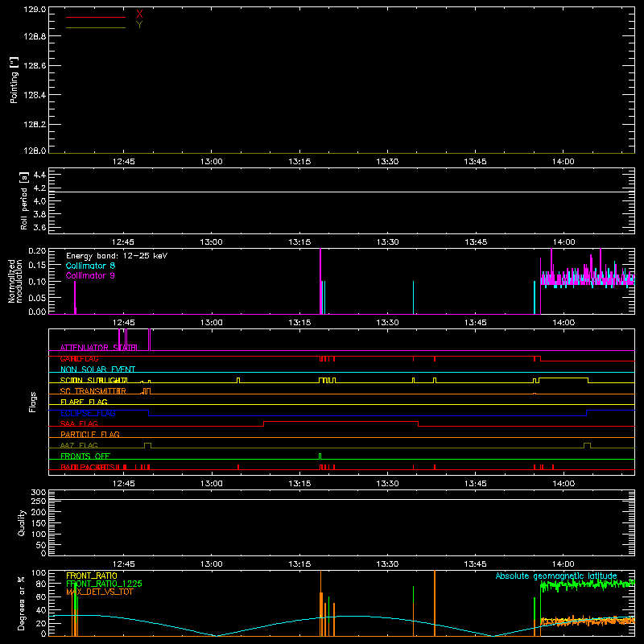
Task: Click the 300 quality tick label
Action: coord(38,493)
